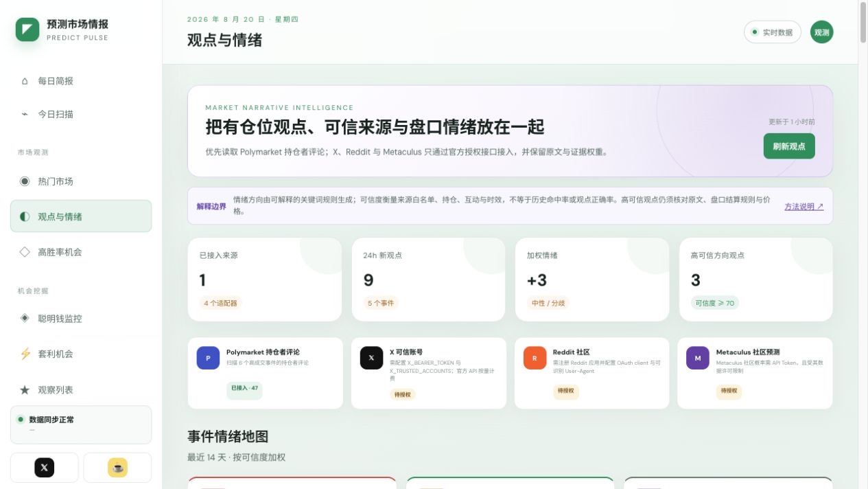The height and width of the screenshot is (489, 868).
Task: Click the lightning icon beside 套利机会
Action: point(25,354)
